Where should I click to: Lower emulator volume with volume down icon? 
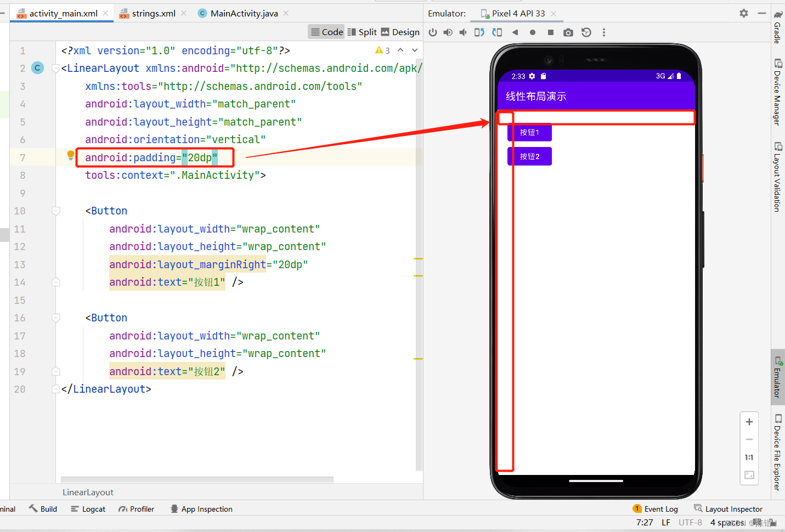click(x=463, y=32)
